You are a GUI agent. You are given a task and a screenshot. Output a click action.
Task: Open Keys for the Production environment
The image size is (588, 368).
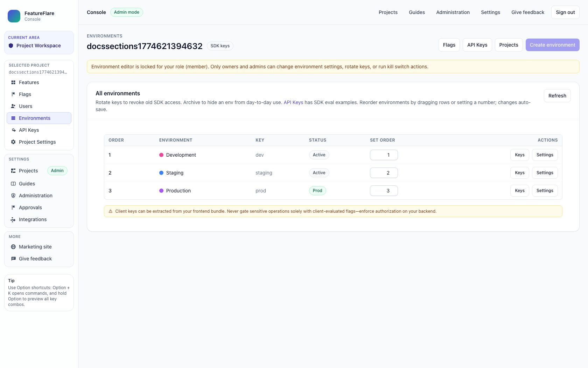[520, 191]
